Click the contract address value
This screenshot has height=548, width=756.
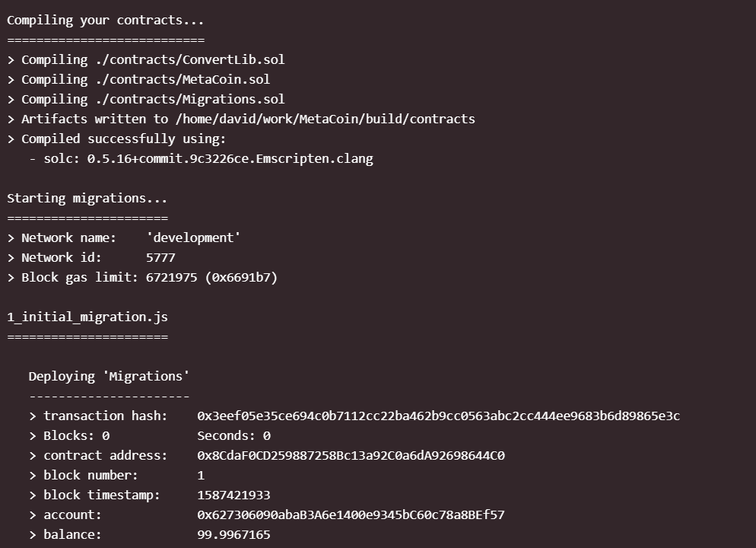pyautogui.click(x=351, y=455)
